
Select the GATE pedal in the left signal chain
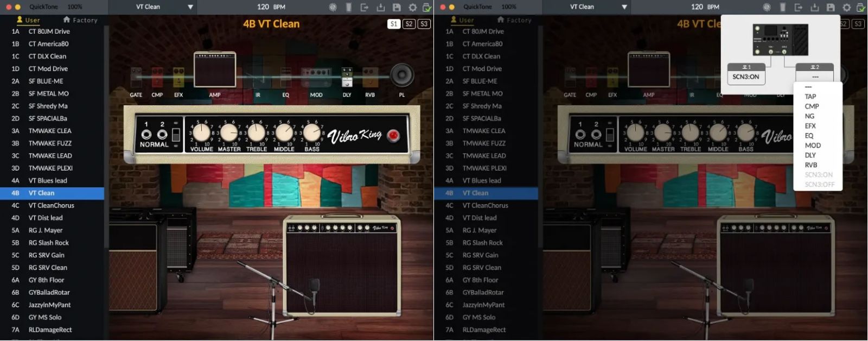[136, 78]
